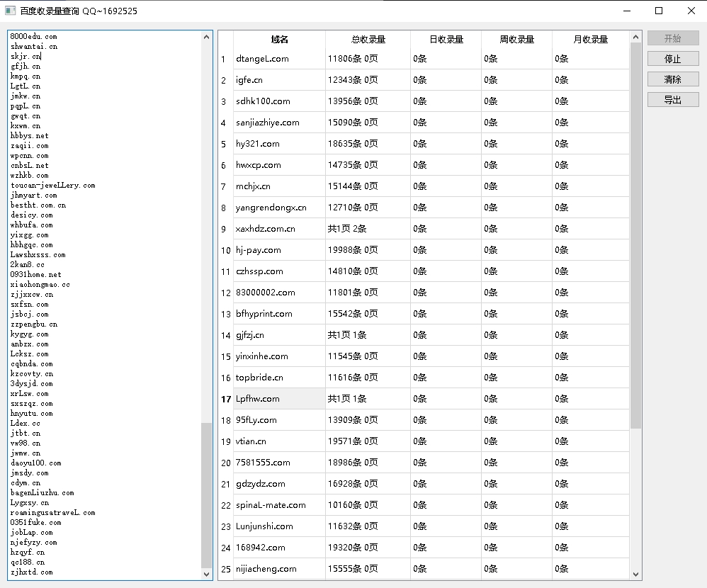The height and width of the screenshot is (588, 707).
Task: Select the 95fLy.com cell
Action: 279,420
